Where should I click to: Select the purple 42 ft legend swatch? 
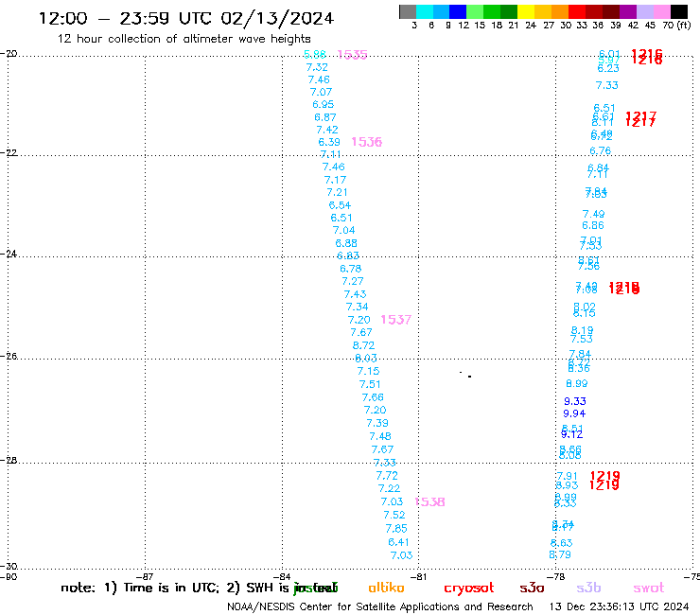(628, 11)
